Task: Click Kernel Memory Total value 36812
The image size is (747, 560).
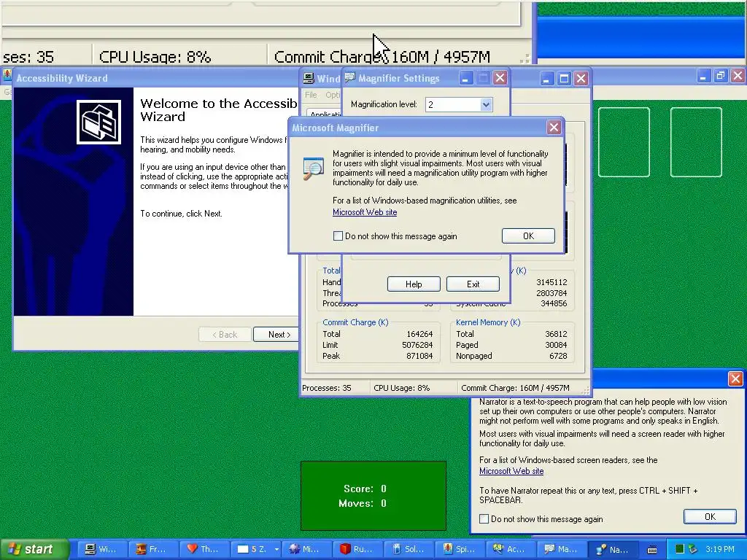Action: point(556,334)
